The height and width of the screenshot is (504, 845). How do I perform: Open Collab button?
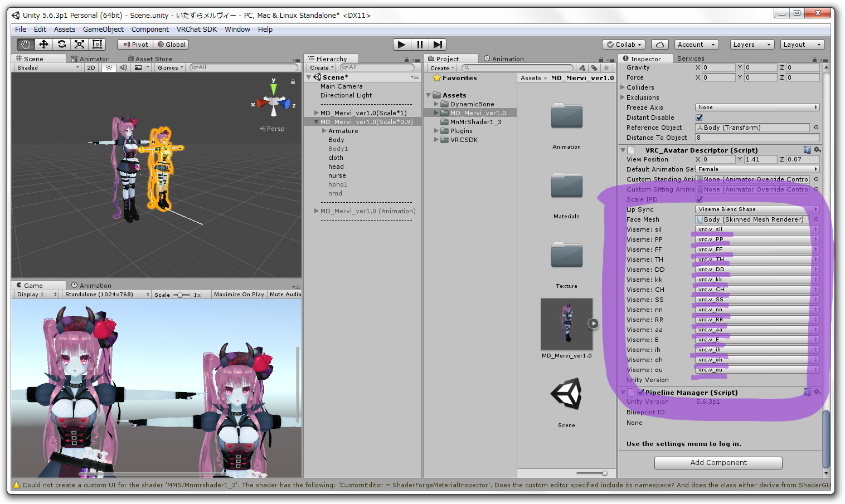[x=624, y=45]
